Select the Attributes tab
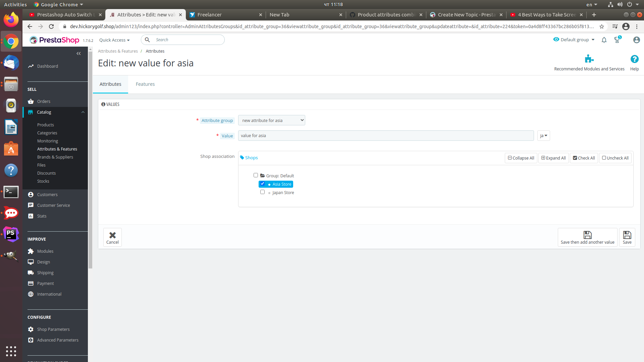Screen dimensions: 644x362 110,84
